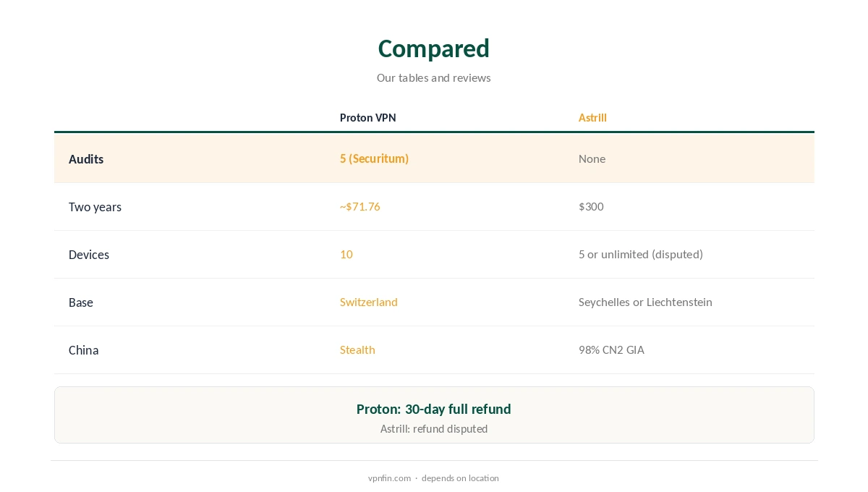Click the "Stealth" cell
Screen dimensions: 868x492
357,350
